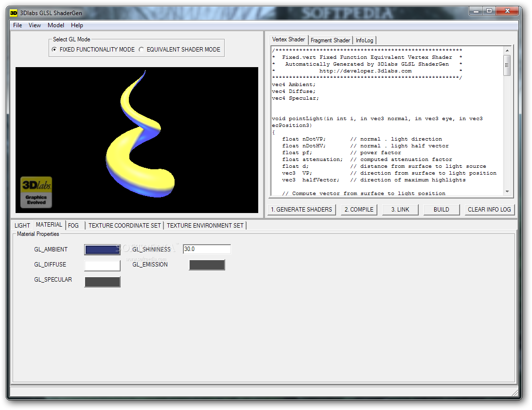
Task: Click the BUILD button
Action: (x=442, y=210)
